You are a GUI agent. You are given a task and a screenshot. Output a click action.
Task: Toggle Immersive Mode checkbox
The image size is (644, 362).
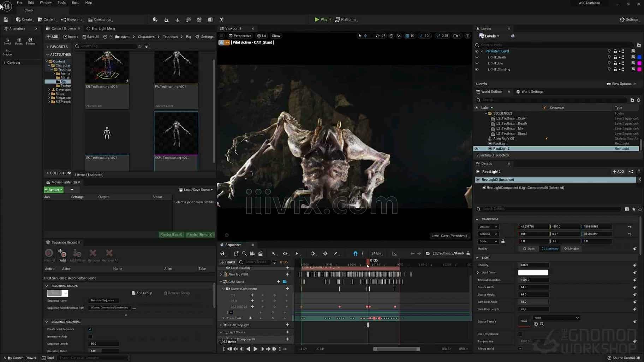click(90, 337)
